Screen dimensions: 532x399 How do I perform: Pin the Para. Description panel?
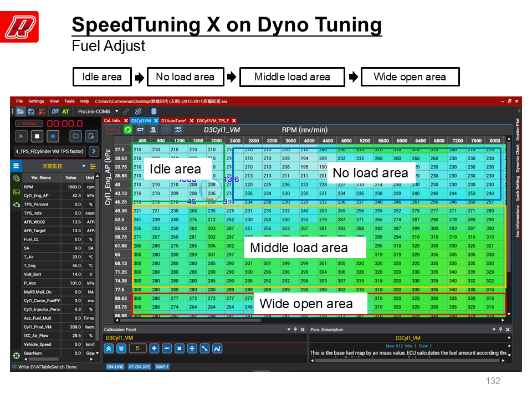click(501, 329)
